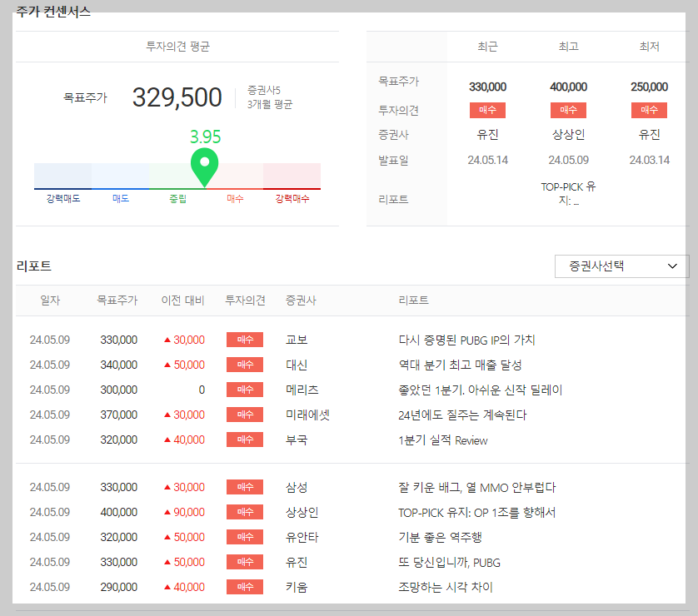Image resolution: width=698 pixels, height=616 pixels.
Task: Open report TOP-PICK 유지: OP 1조를 향해서
Action: [x=477, y=512]
